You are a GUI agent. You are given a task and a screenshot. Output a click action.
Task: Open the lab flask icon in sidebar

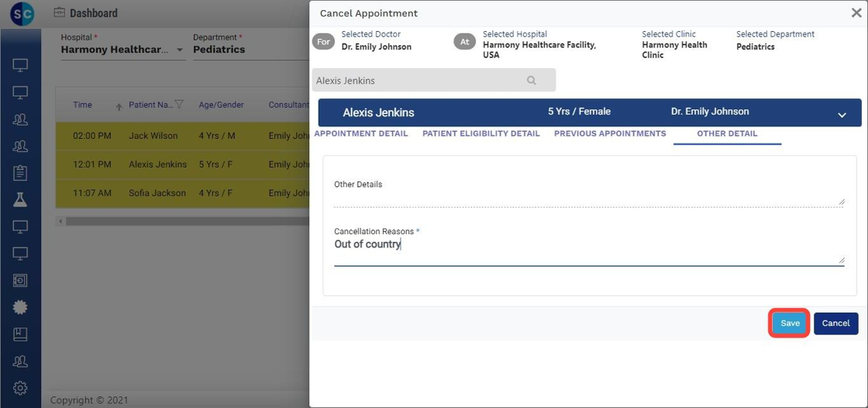pyautogui.click(x=20, y=199)
